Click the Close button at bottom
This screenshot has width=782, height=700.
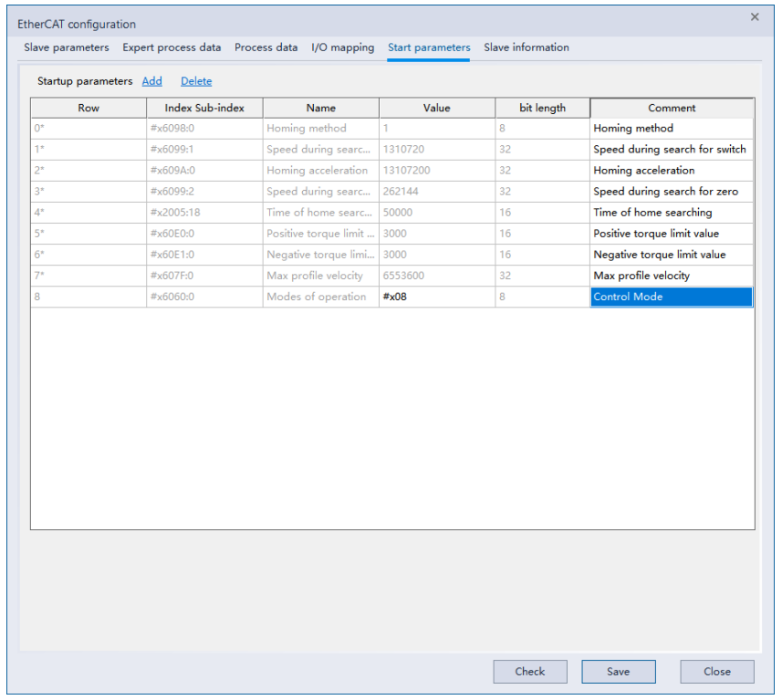(x=716, y=672)
